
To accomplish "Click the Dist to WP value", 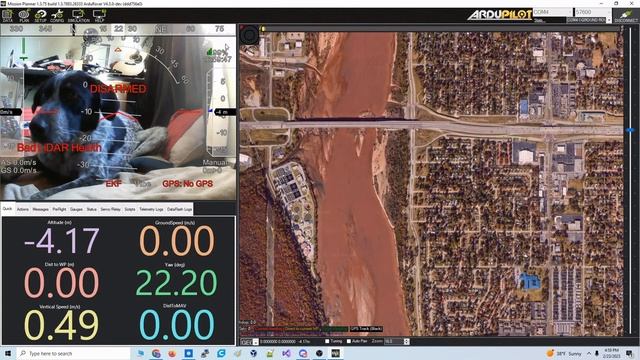I will tap(61, 282).
